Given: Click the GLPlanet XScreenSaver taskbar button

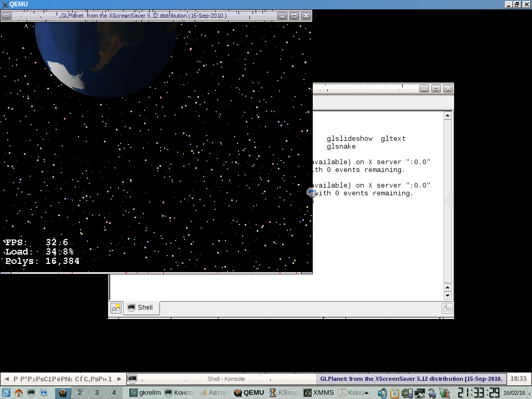Looking at the screenshot, I should coord(410,379).
